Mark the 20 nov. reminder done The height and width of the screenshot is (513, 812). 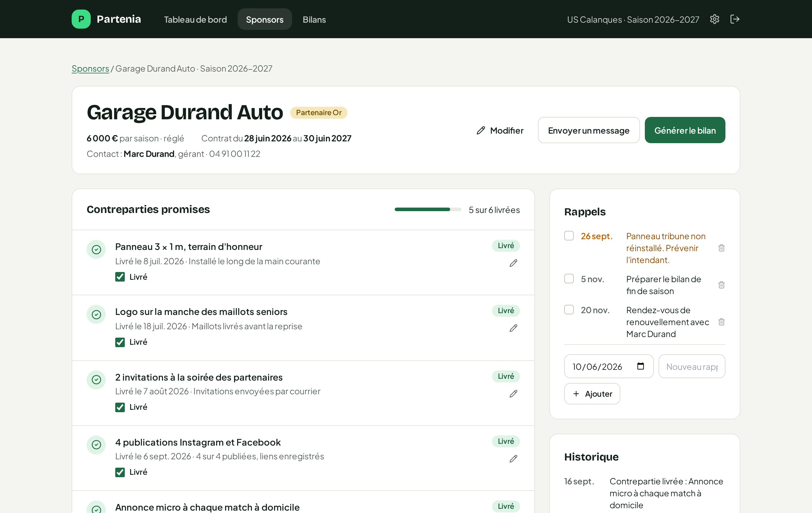coord(569,310)
